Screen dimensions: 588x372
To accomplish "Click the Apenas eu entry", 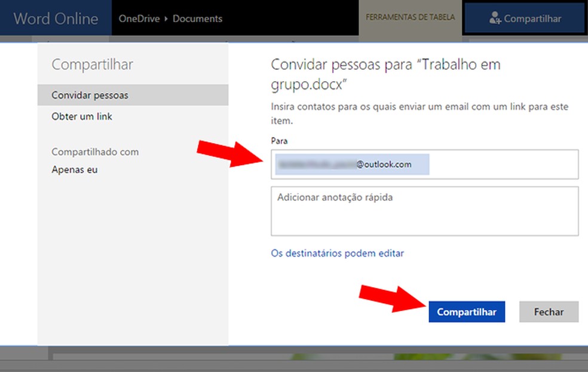I will [x=75, y=170].
